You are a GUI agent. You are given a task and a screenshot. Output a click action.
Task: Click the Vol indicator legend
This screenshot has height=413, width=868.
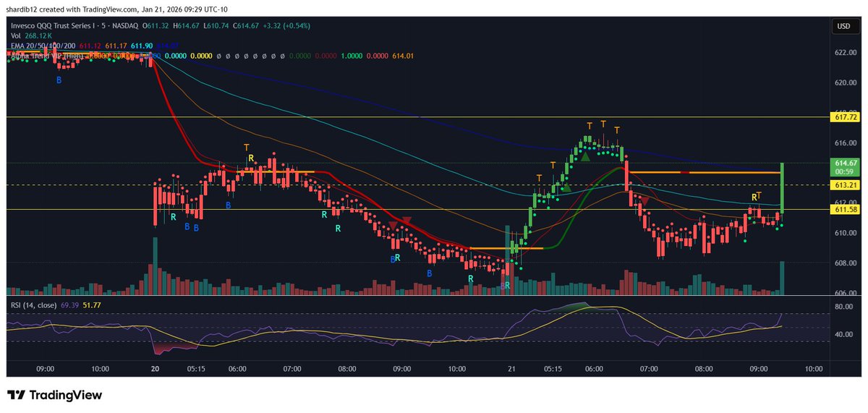click(x=14, y=36)
